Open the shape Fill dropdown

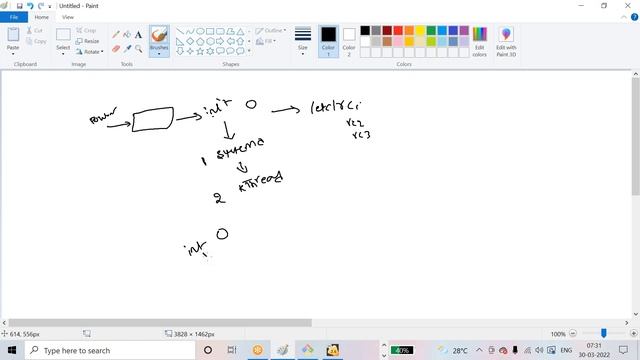[x=266, y=41]
